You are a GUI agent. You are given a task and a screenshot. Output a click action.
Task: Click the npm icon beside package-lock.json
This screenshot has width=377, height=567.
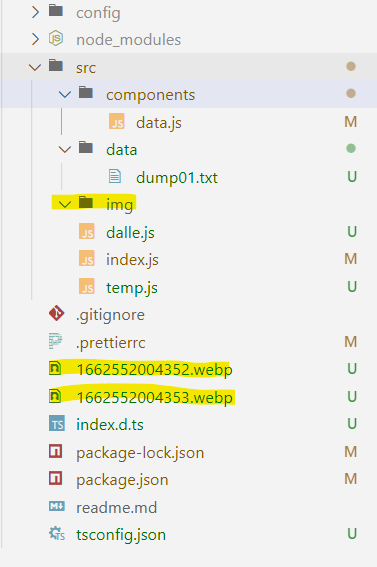pos(56,451)
